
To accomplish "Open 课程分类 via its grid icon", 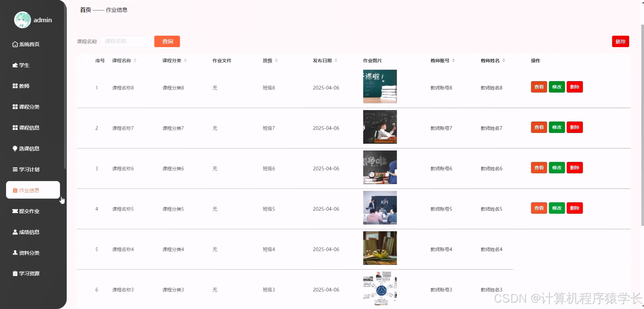I will [15, 107].
